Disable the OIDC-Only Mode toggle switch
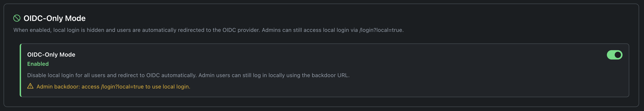The image size is (644, 111). click(x=614, y=55)
